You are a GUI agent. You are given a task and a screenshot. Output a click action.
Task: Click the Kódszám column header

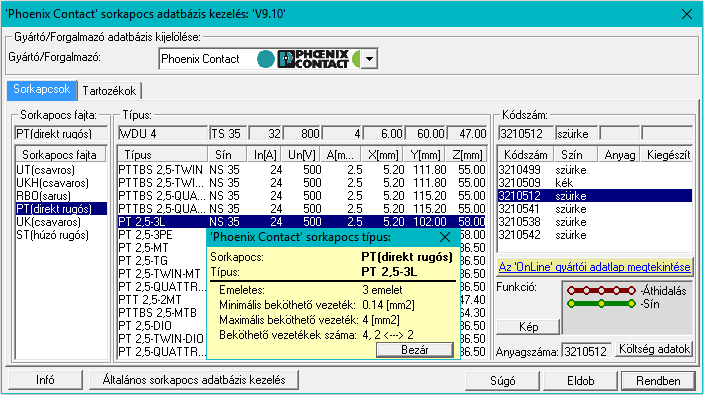525,154
